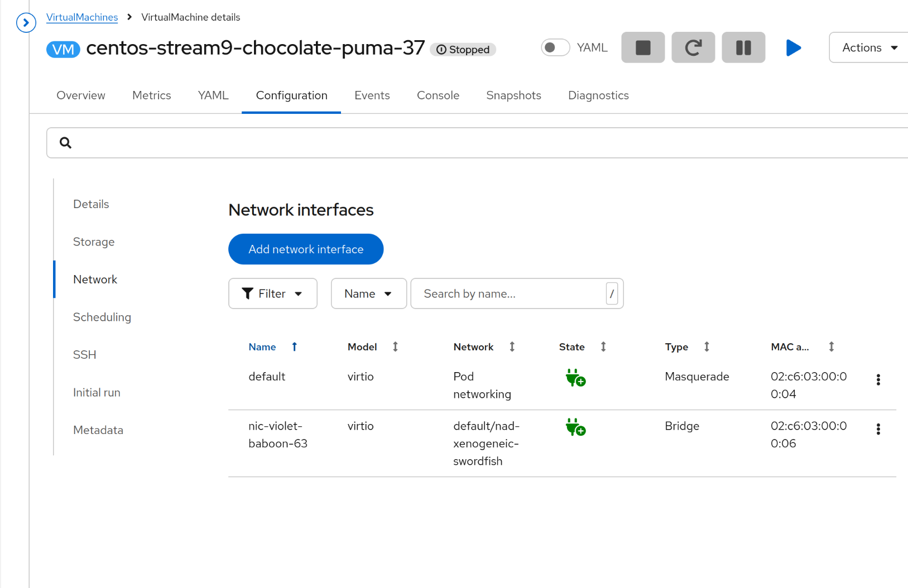908x588 pixels.
Task: Click the Pause VM icon
Action: click(x=743, y=47)
